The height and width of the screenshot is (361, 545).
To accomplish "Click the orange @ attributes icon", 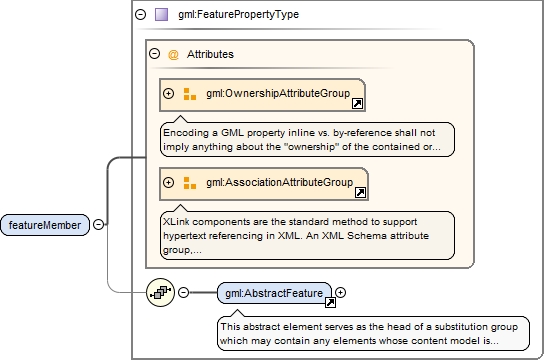I will 173,55.
